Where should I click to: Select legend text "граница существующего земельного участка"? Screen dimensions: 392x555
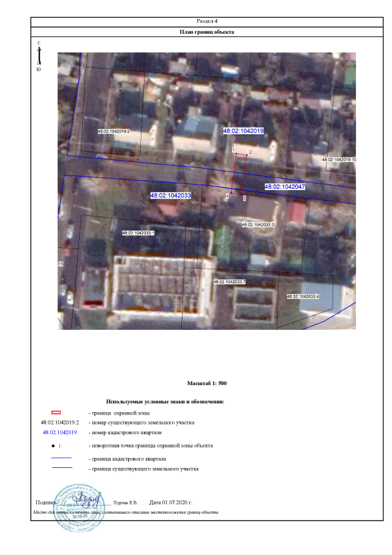145,469
